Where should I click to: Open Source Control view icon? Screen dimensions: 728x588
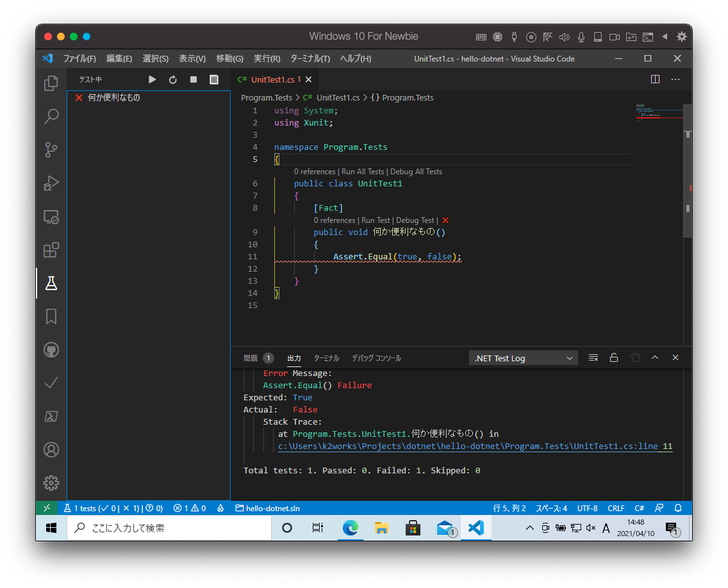coord(51,150)
